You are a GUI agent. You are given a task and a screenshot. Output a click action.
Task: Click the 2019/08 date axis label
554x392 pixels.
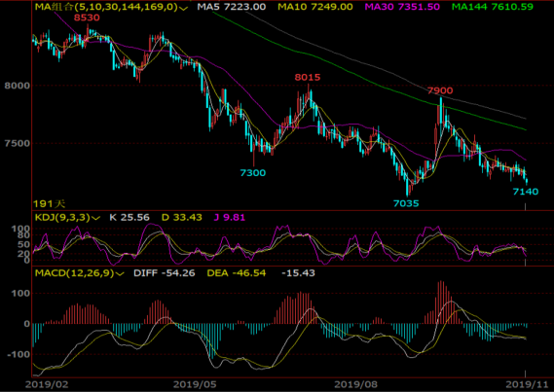[x=356, y=384]
